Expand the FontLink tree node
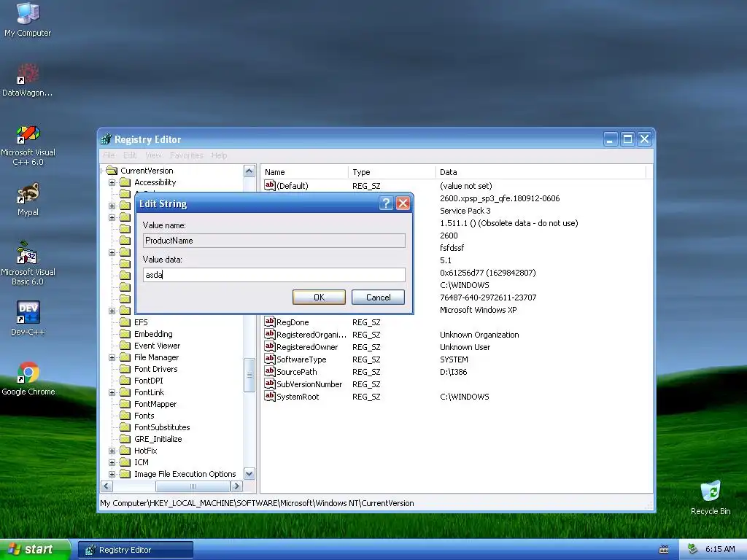 point(112,392)
